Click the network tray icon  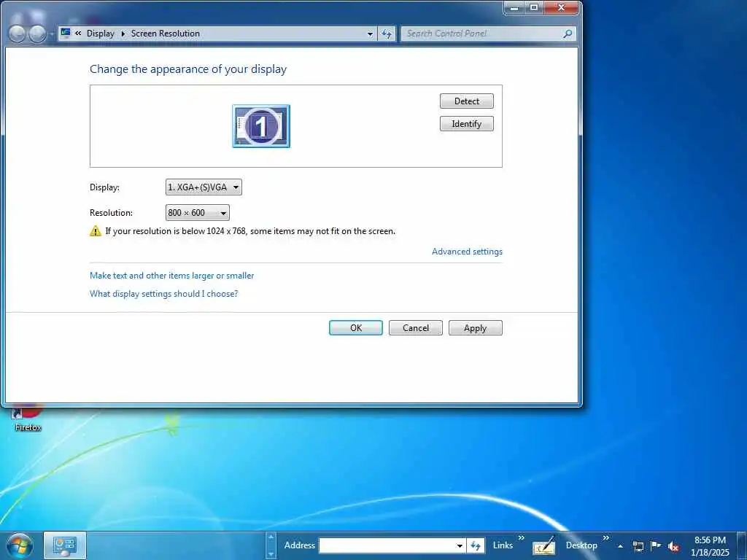tap(638, 546)
